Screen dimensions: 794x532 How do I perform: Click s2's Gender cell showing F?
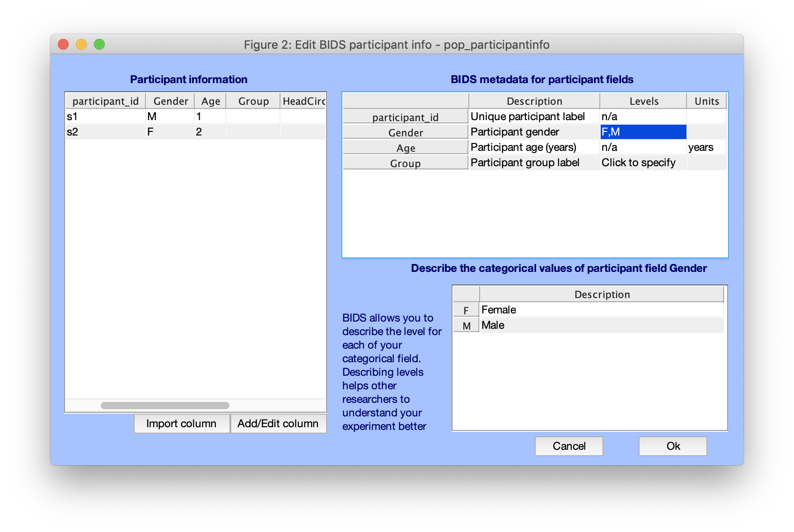[169, 132]
